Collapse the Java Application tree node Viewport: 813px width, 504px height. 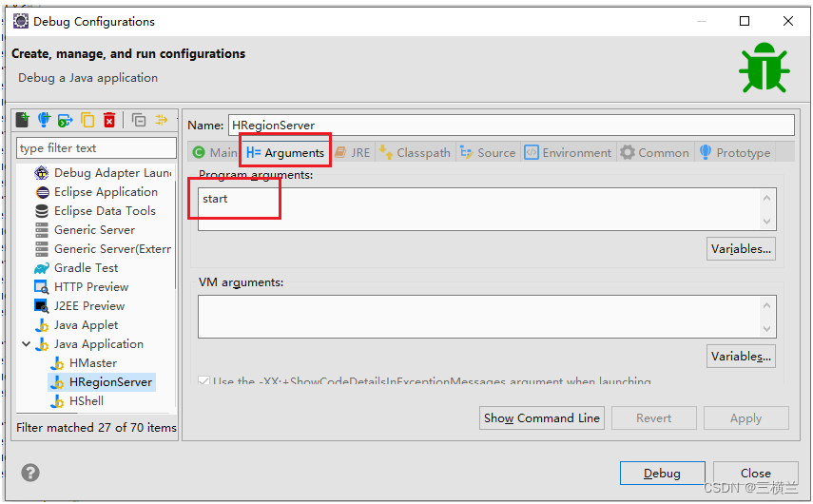tap(26, 344)
